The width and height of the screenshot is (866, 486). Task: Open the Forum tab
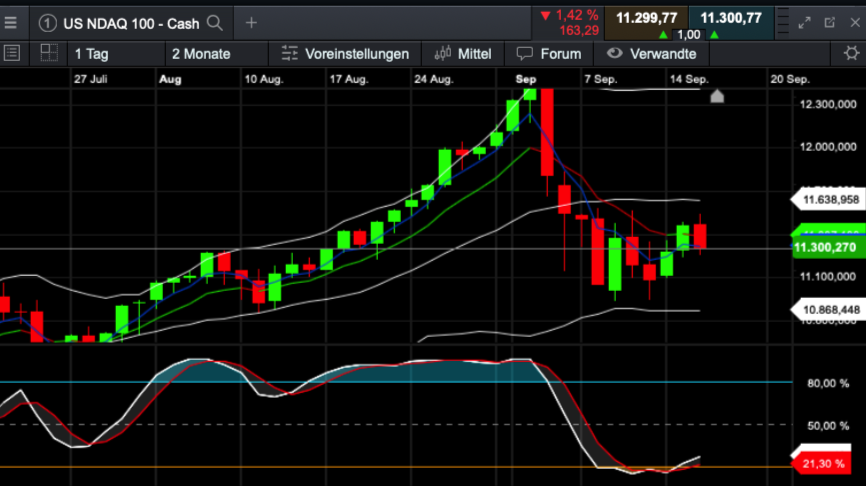[549, 54]
